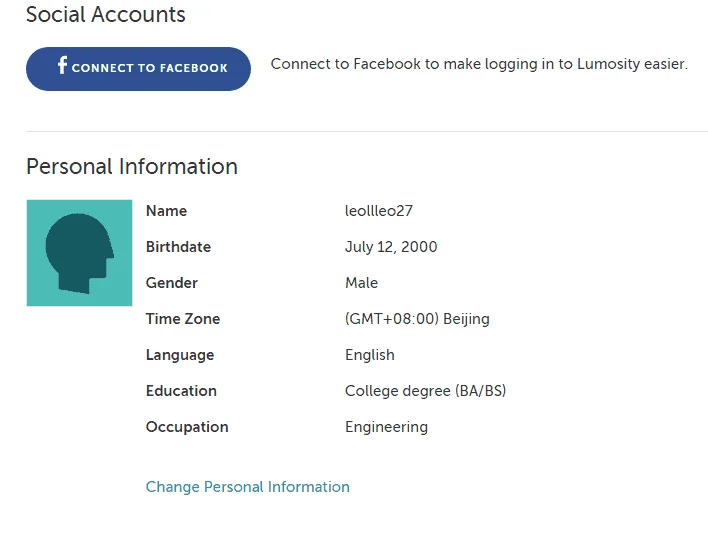Click the Gender value Male
The height and width of the screenshot is (534, 708).
(361, 283)
